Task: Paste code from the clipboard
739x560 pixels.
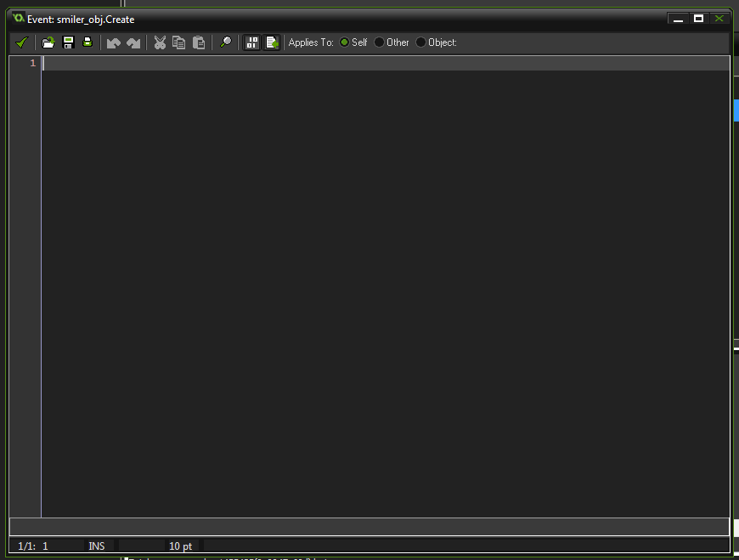Action: pyautogui.click(x=199, y=42)
